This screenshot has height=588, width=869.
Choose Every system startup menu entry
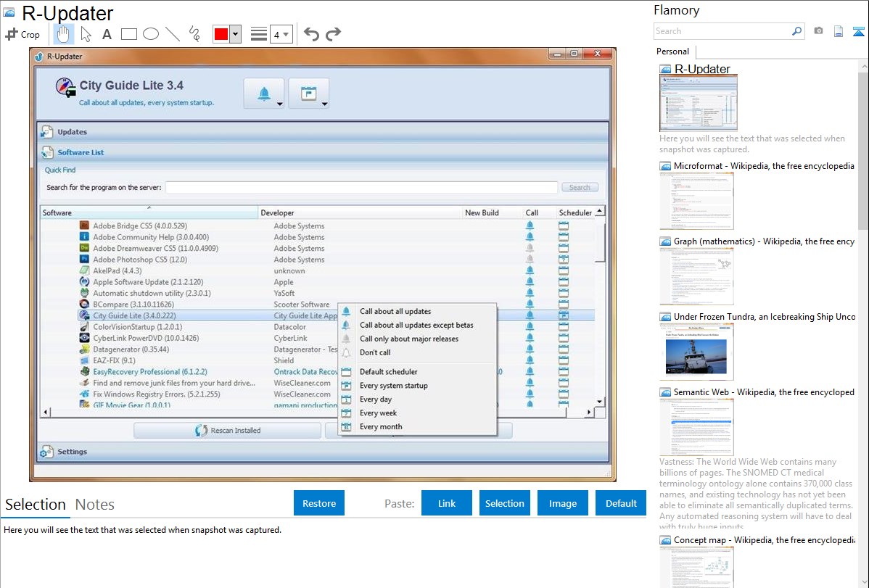pos(417,386)
